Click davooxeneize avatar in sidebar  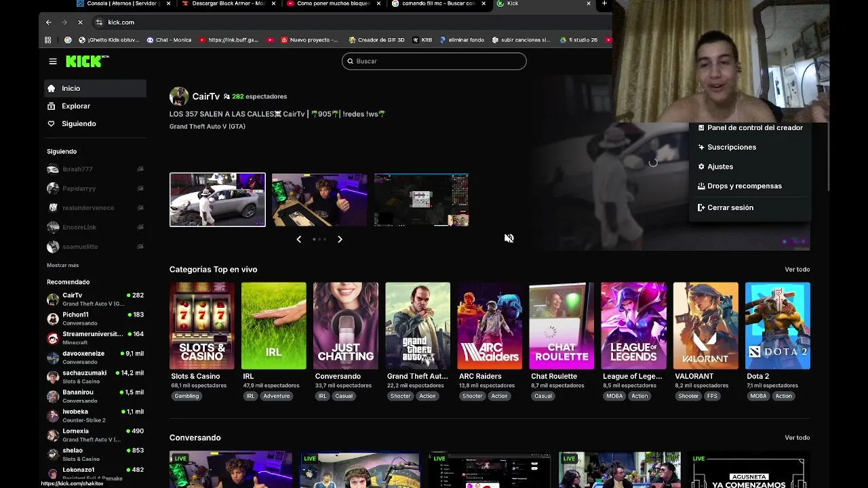53,357
